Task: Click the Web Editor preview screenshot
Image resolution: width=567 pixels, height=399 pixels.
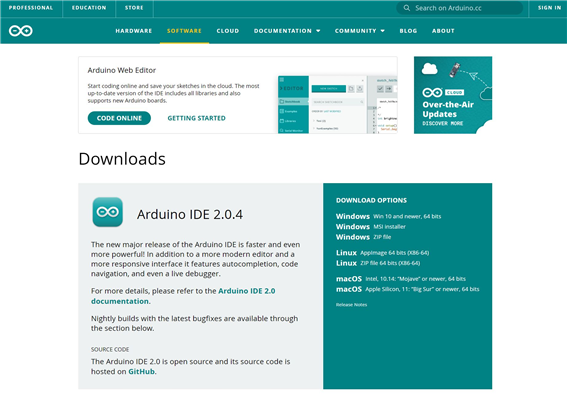Action: [337, 105]
